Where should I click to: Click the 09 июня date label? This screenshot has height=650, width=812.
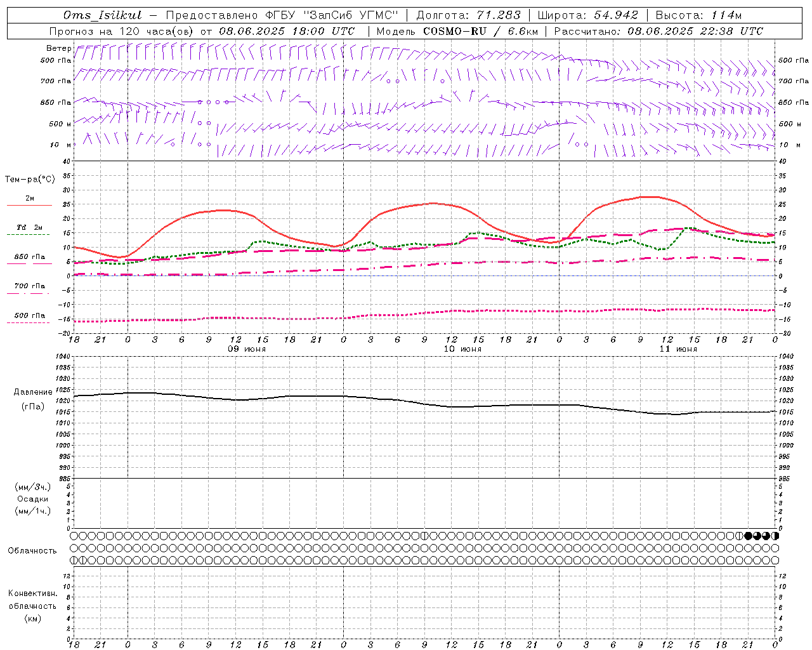[x=247, y=349]
